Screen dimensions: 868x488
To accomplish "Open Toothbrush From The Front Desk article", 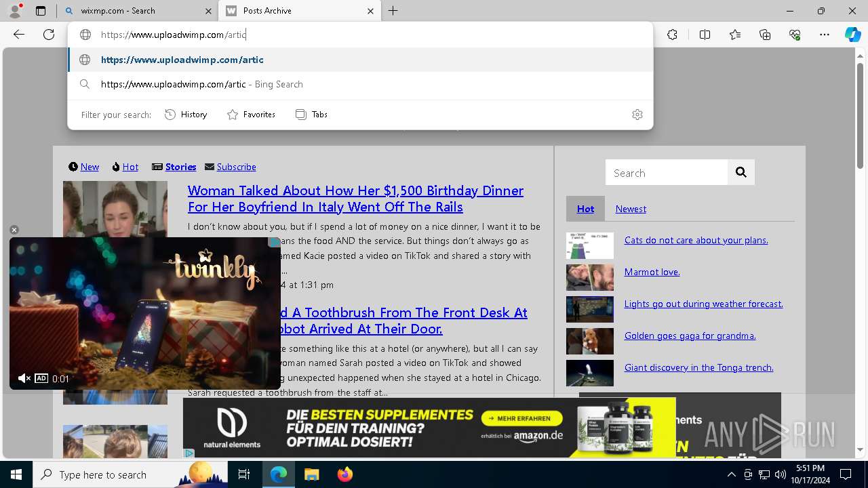I will (x=403, y=321).
